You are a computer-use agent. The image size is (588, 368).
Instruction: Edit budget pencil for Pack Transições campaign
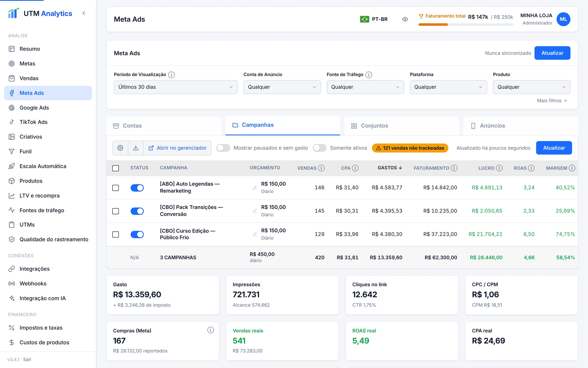pyautogui.click(x=255, y=211)
